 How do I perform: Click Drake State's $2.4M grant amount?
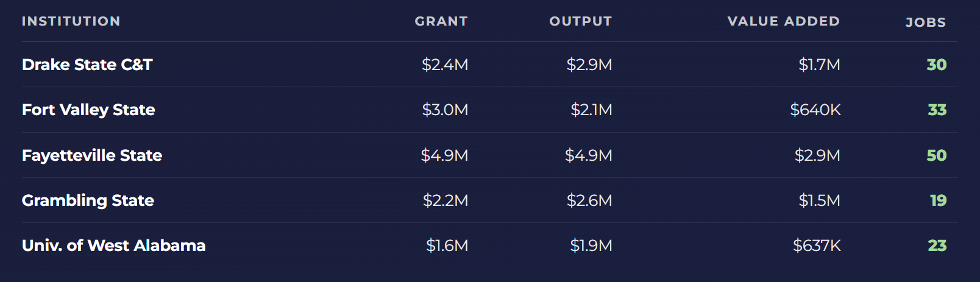(445, 65)
